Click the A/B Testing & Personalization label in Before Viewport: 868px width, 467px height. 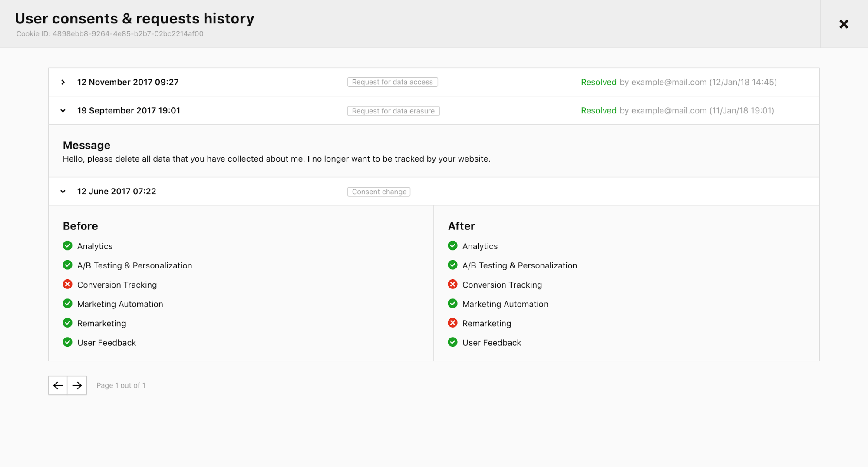(135, 265)
